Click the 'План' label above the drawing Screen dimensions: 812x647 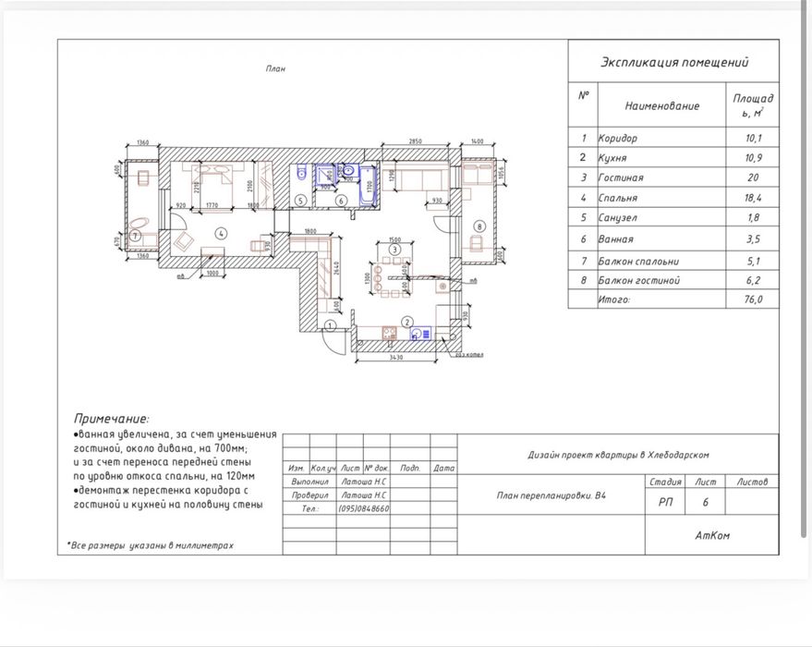click(x=275, y=68)
